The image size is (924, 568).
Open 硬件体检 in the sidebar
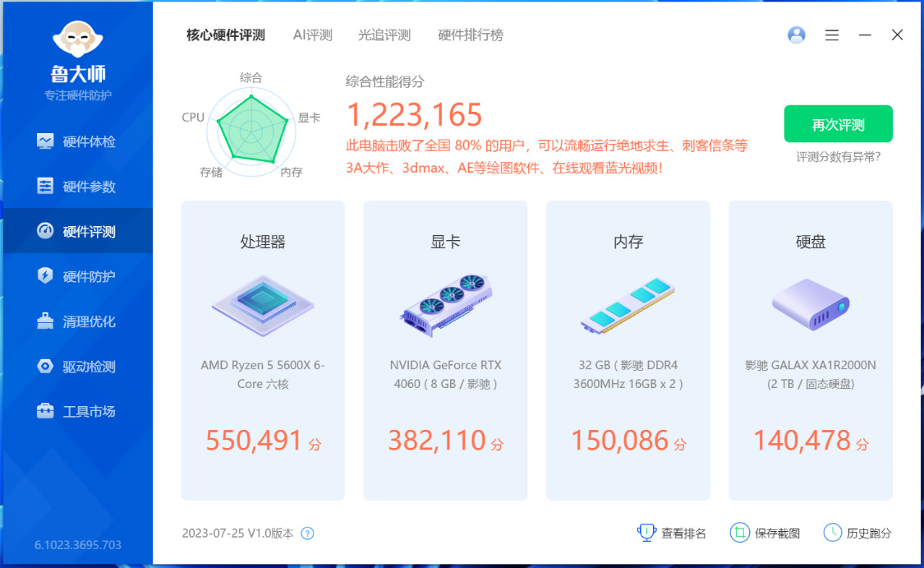[76, 141]
